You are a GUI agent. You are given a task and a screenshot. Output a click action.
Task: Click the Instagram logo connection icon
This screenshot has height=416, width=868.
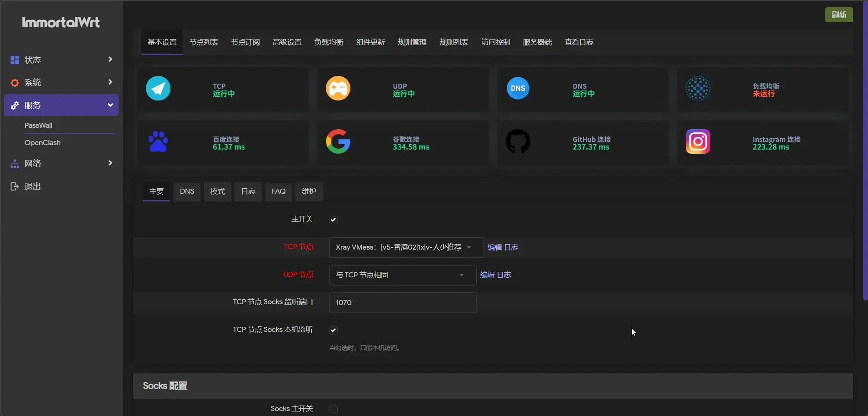pos(698,141)
